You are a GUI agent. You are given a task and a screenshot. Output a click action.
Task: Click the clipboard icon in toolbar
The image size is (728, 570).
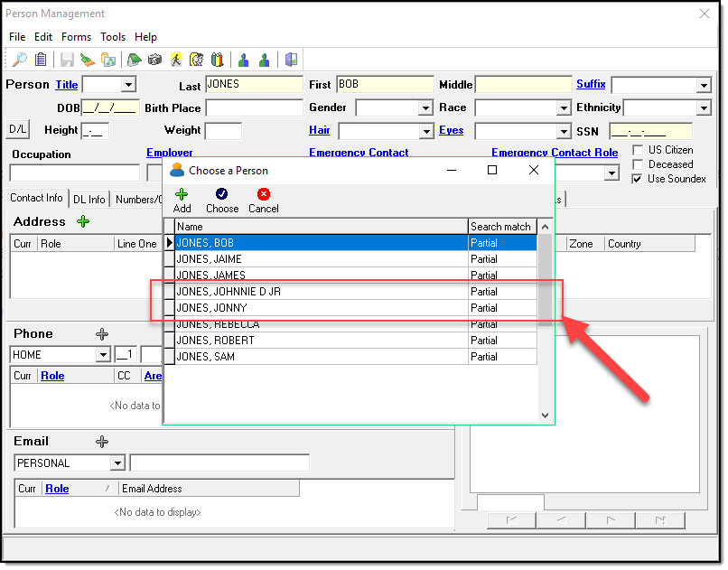click(x=41, y=60)
